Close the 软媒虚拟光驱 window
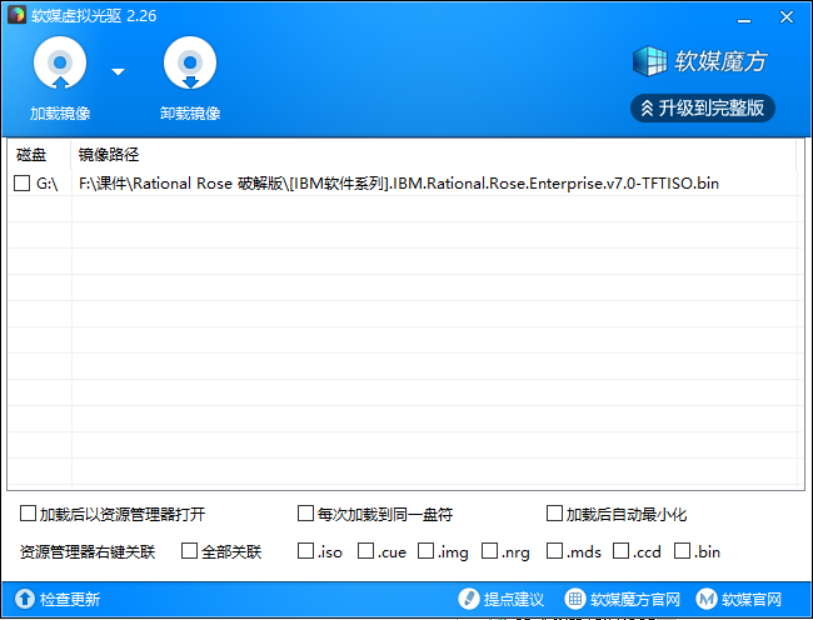Screen dimensions: 813x620 (787, 17)
